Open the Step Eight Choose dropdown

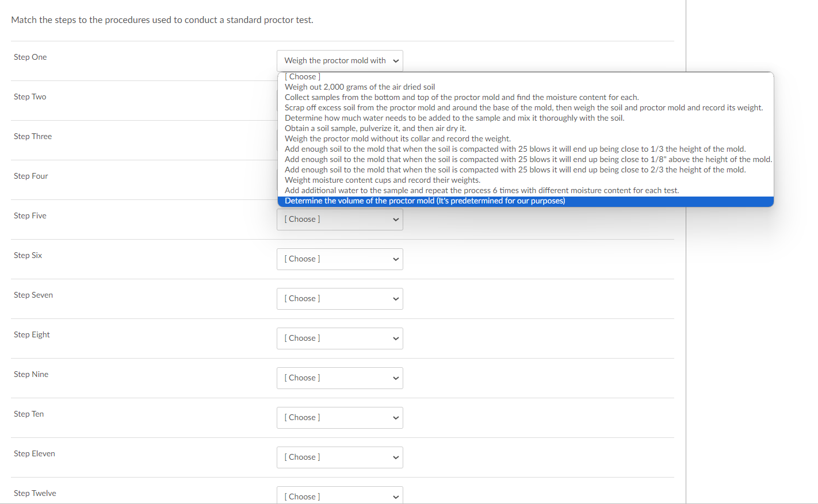click(339, 338)
